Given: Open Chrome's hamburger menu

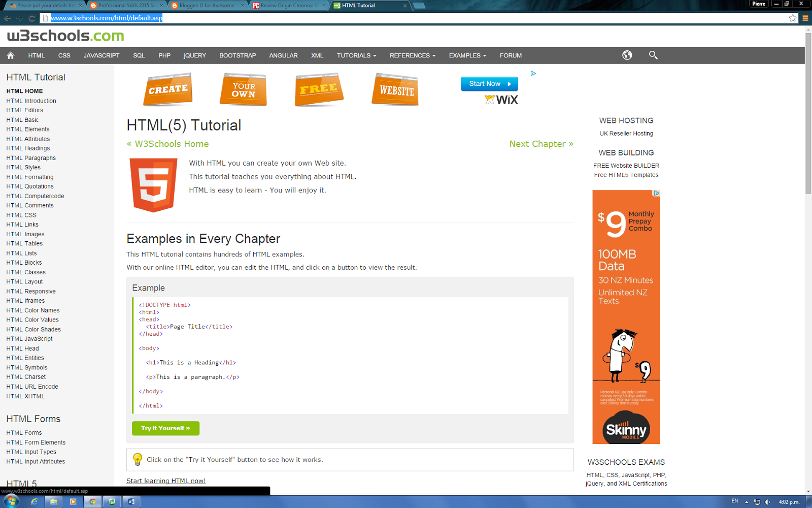Looking at the screenshot, I should [804, 18].
